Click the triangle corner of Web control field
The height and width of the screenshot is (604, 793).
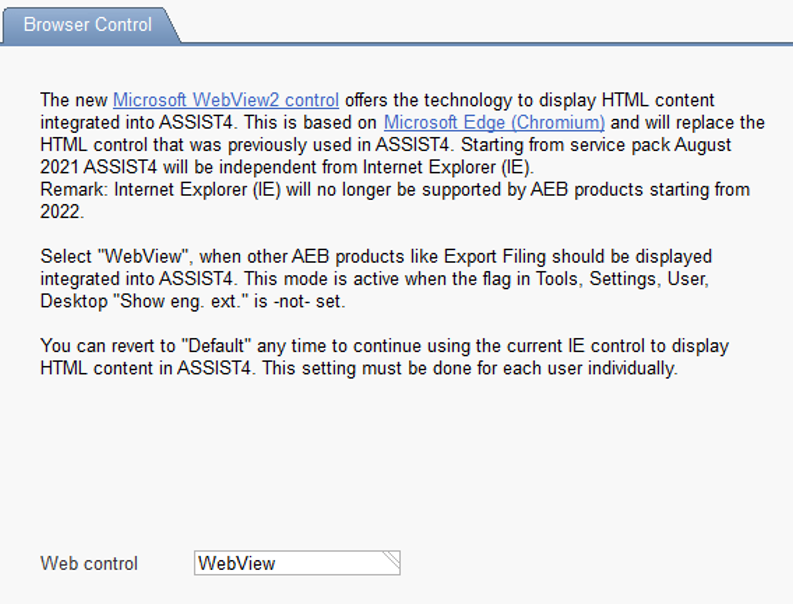pos(391,557)
